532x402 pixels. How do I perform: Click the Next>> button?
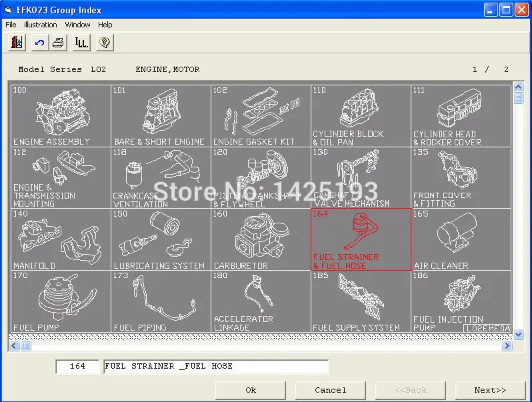pyautogui.click(x=490, y=390)
